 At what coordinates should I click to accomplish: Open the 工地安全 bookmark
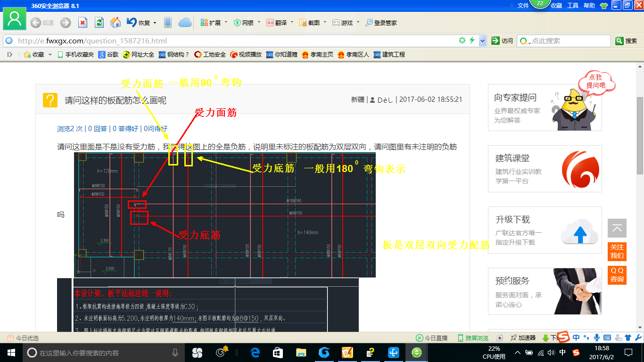210,55
